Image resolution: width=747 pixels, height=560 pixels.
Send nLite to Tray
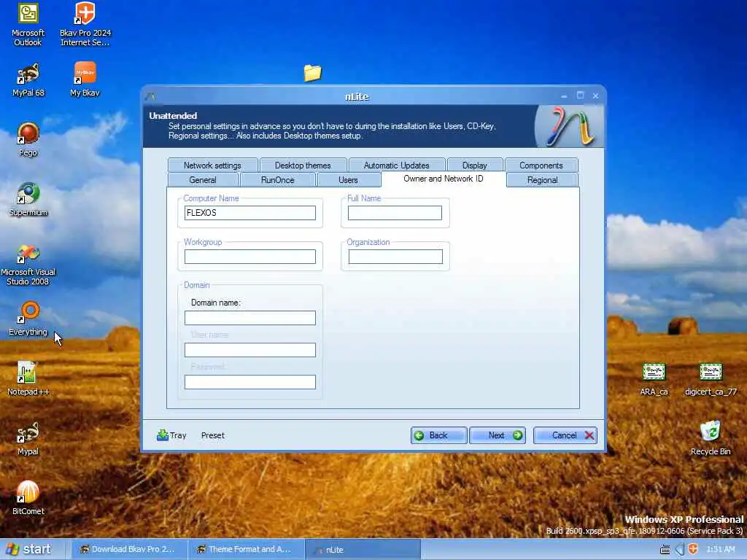tap(171, 435)
